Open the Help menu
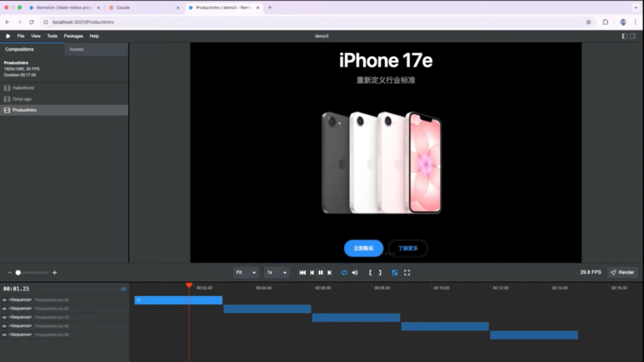644x362 pixels. 94,36
